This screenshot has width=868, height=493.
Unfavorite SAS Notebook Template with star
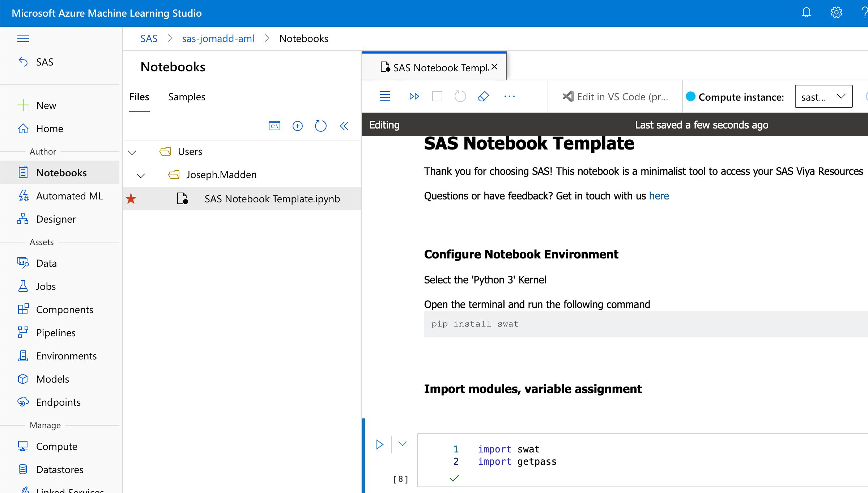[x=131, y=198]
